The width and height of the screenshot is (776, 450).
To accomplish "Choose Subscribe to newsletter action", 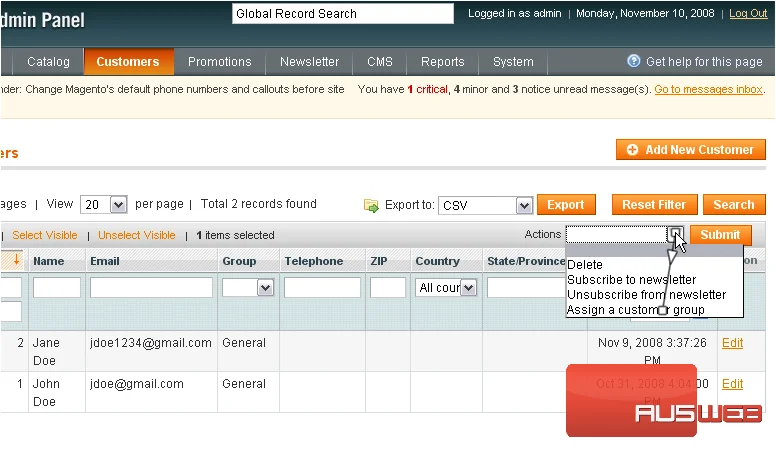I will pyautogui.click(x=655, y=280).
